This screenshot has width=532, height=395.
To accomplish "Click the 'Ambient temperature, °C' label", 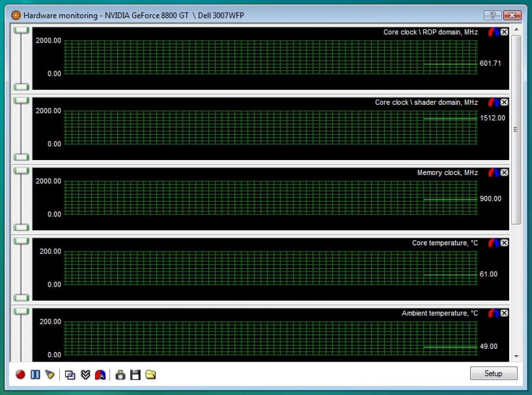I will click(x=440, y=313).
